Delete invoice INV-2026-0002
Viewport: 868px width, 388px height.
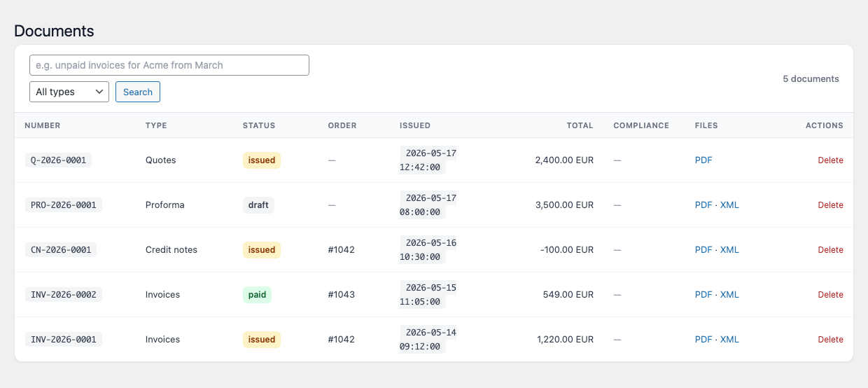830,295
